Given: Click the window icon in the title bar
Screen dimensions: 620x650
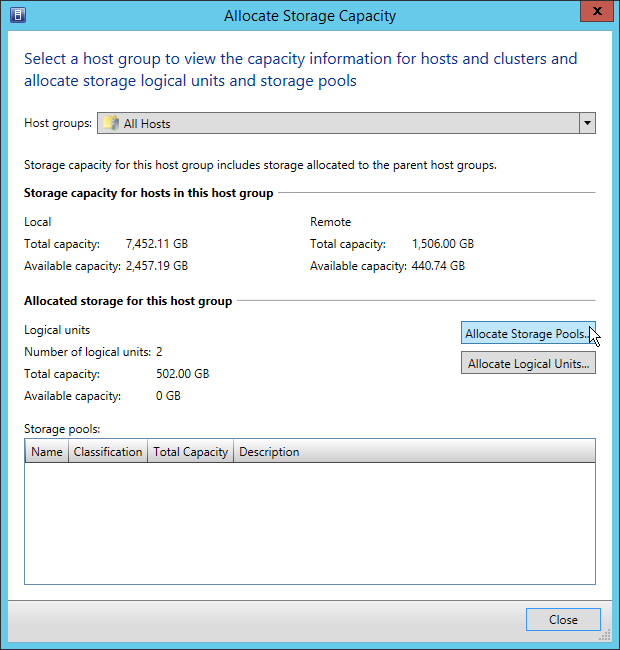Looking at the screenshot, I should [17, 15].
